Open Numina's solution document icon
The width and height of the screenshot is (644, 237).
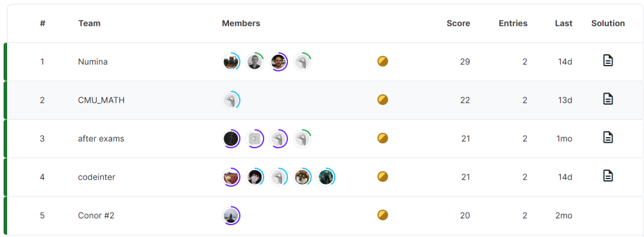pos(608,61)
